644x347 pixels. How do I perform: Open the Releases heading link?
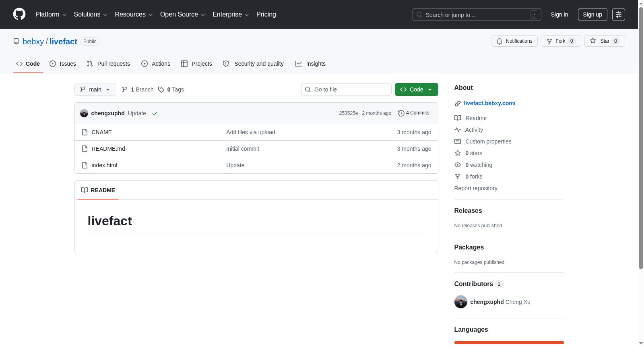pos(468,211)
